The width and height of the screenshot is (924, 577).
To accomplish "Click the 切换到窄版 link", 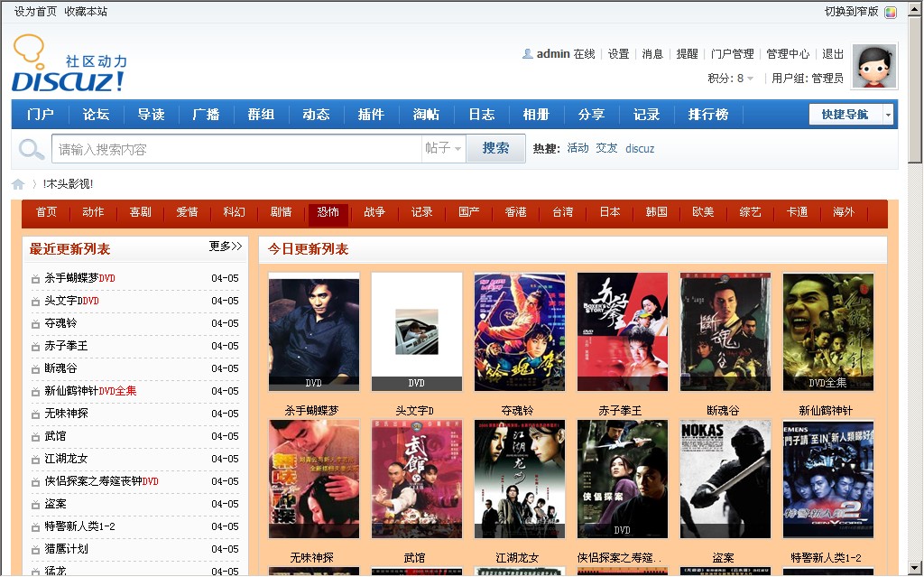I will point(852,12).
